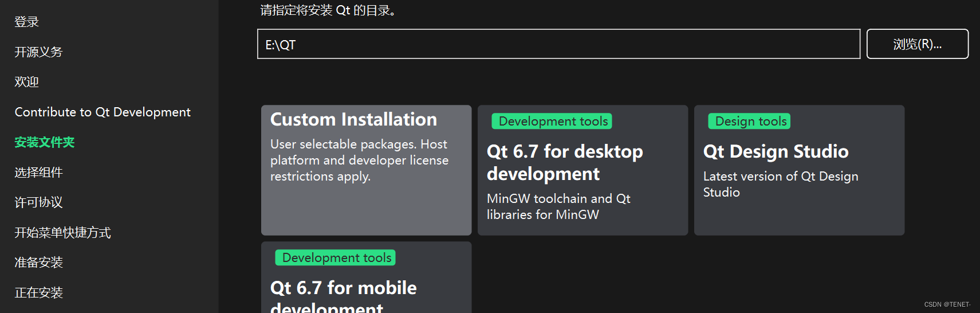The image size is (980, 313).
Task: Pick Qt 6.7 for mobile development card
Action: point(366,277)
